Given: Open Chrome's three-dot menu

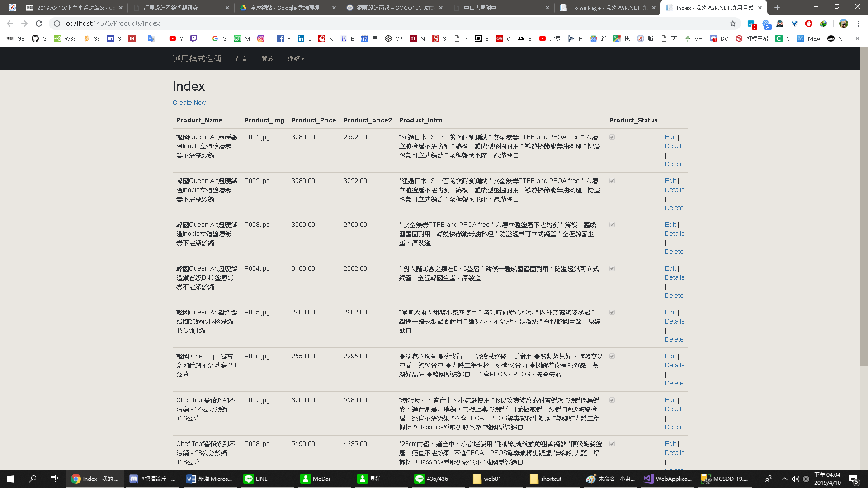Looking at the screenshot, I should click(x=858, y=23).
